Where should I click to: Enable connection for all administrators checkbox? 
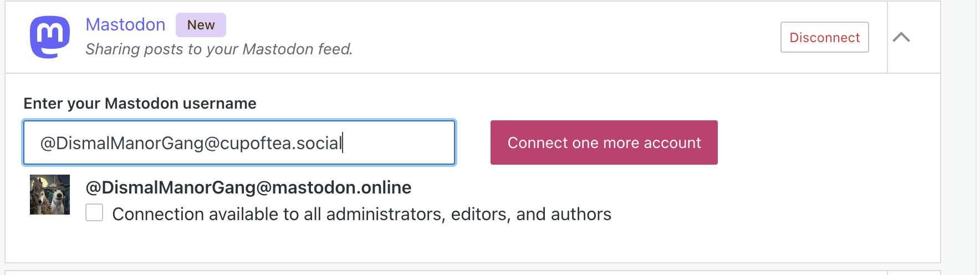[x=94, y=213]
